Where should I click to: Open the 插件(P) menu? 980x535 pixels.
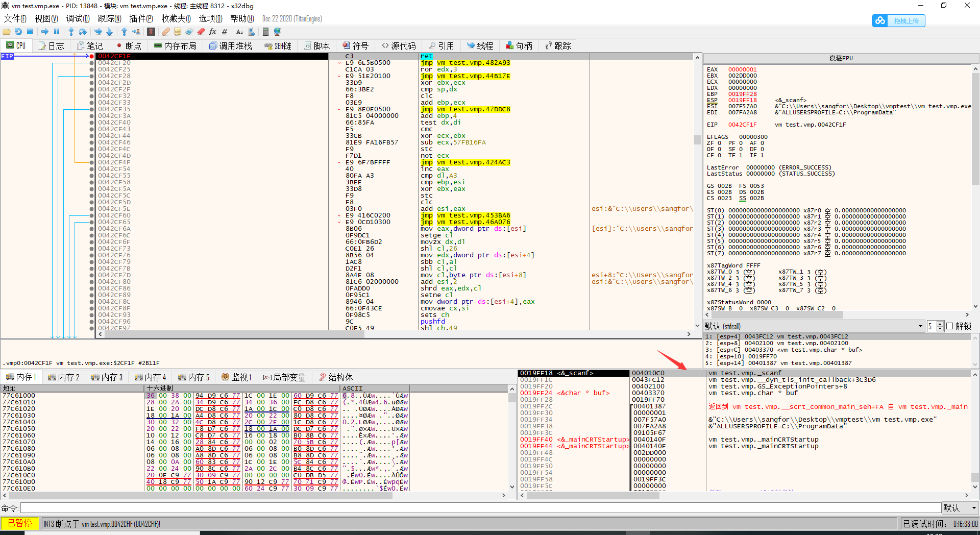click(x=141, y=19)
